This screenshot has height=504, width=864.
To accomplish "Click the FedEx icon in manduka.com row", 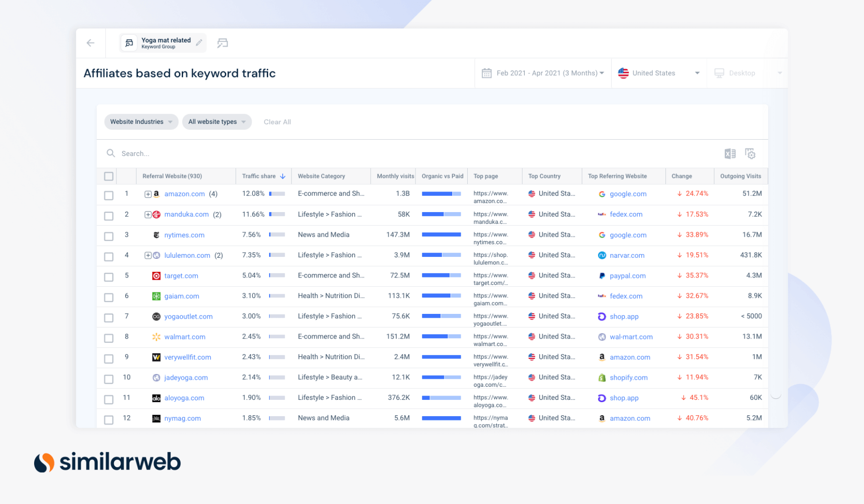I will click(602, 214).
